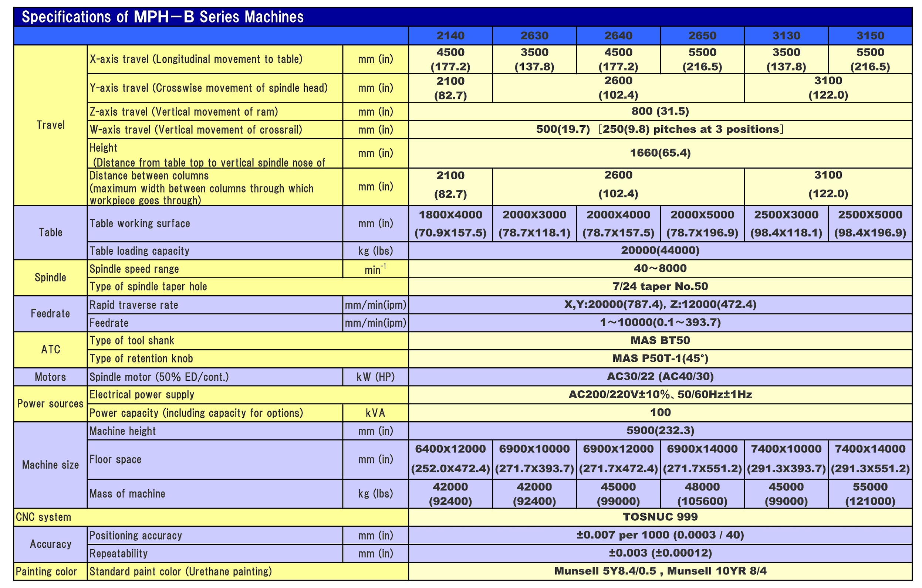Click floor space '7400X14000 (291.3X551.2)'
This screenshot has height=588, width=922.
[x=870, y=459]
